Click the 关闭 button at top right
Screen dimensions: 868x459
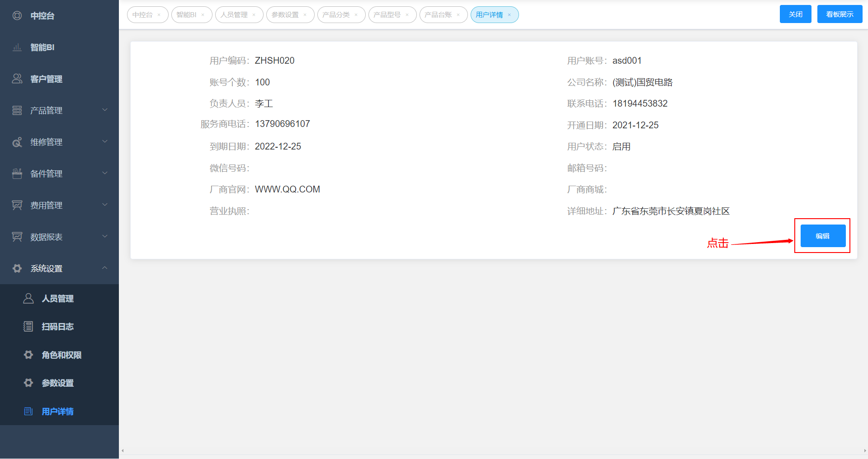click(795, 14)
